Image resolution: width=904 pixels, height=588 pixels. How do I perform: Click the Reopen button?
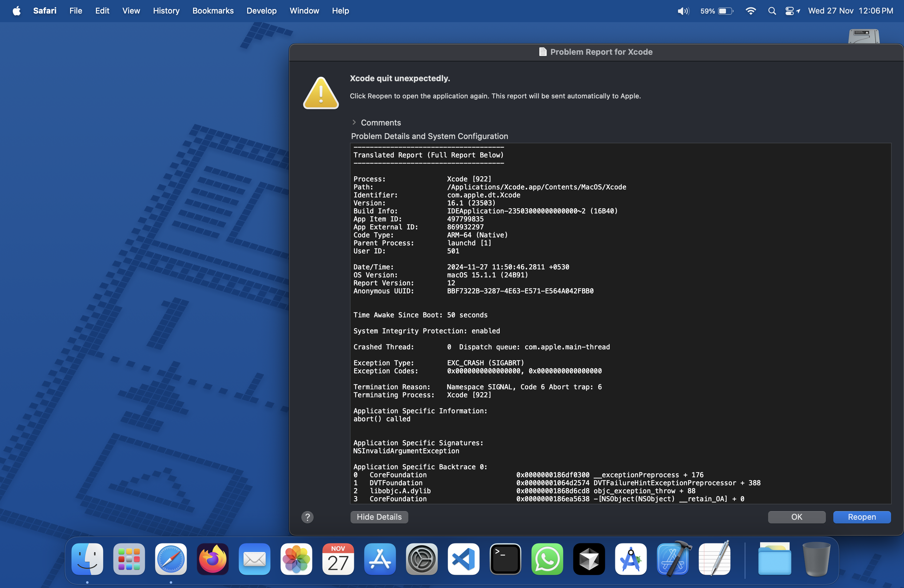click(862, 517)
